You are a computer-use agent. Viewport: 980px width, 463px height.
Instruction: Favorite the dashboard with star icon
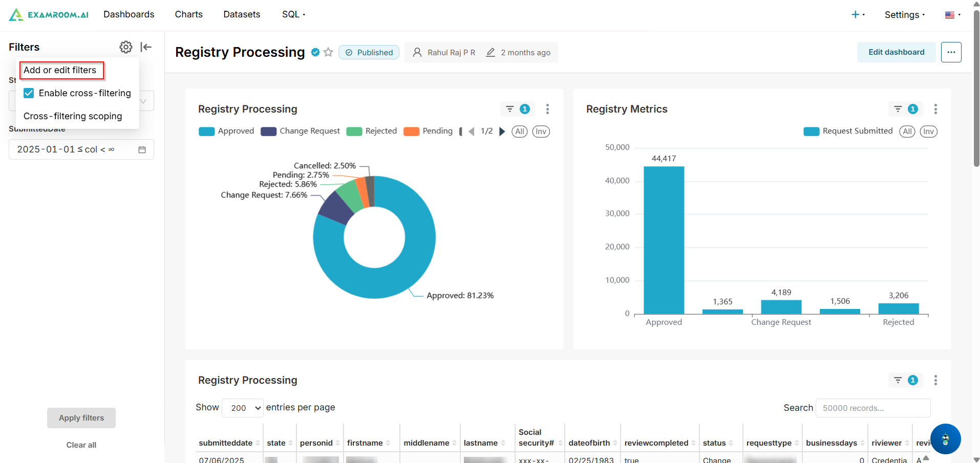tap(329, 52)
